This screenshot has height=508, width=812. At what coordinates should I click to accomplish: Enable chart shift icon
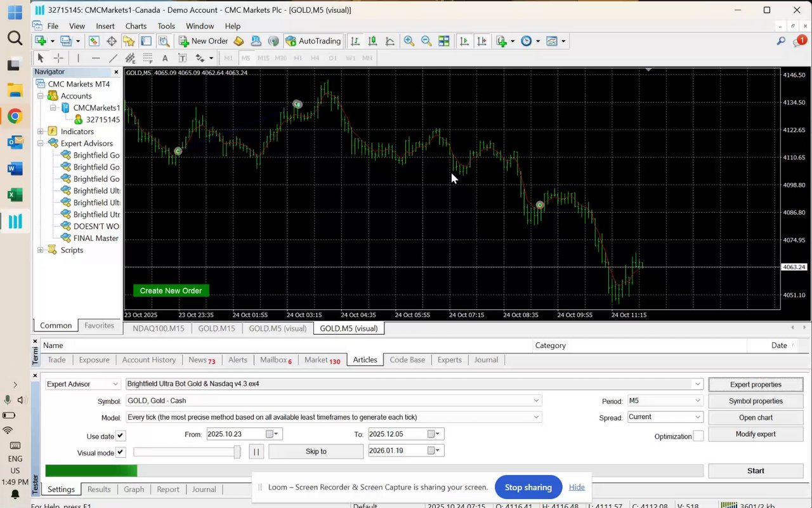pyautogui.click(x=482, y=41)
